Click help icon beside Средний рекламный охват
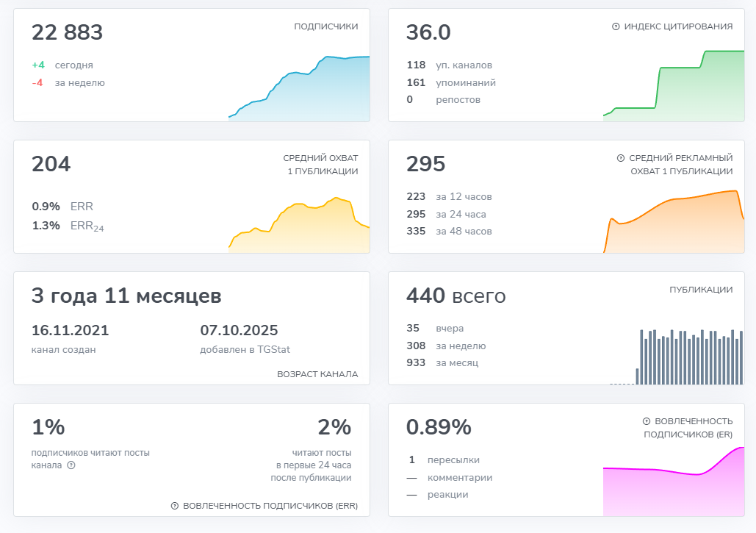The image size is (756, 533). coord(620,158)
